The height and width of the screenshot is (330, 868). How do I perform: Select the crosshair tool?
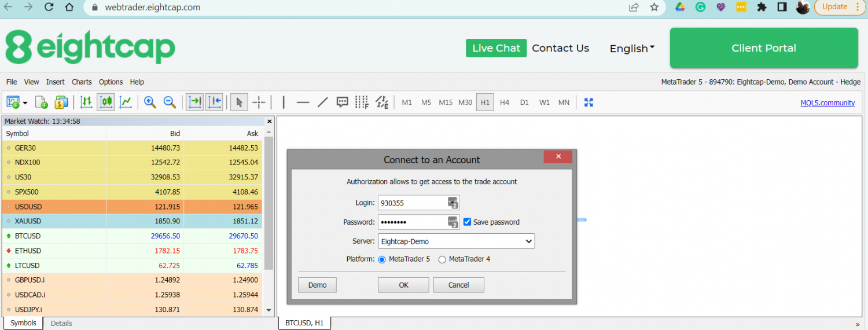click(259, 102)
